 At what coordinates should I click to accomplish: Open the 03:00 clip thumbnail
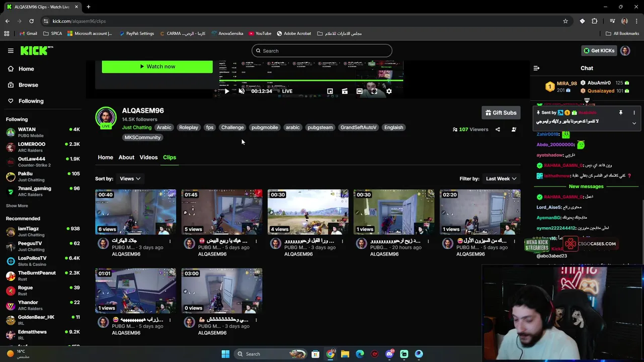point(222,291)
